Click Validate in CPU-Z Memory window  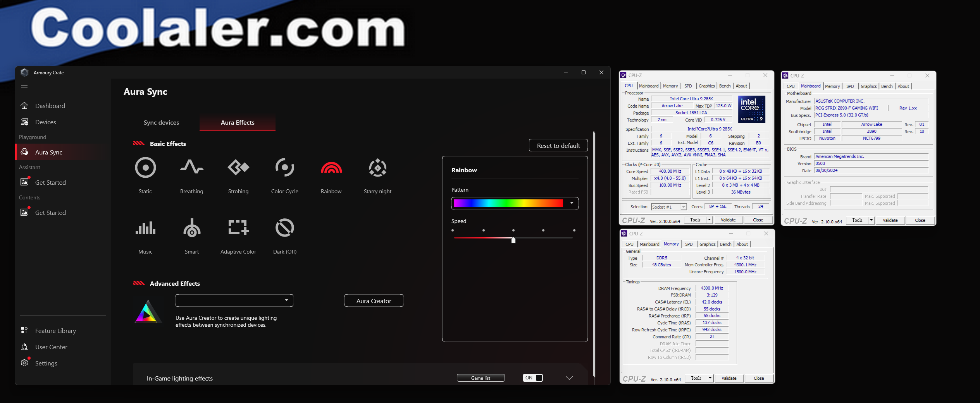729,378
